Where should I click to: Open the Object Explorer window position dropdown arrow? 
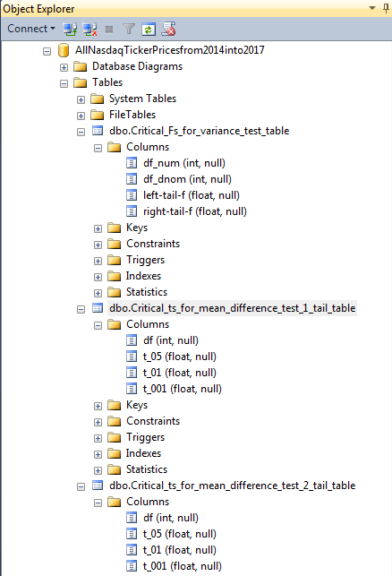click(x=372, y=8)
